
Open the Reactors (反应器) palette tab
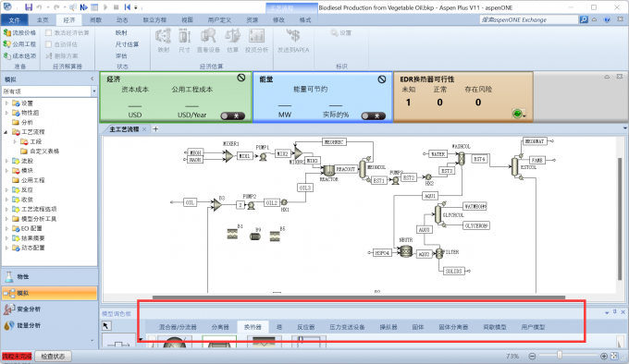point(305,327)
